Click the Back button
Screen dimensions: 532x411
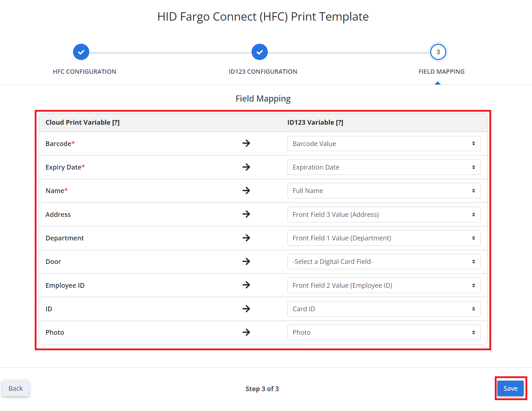tap(16, 388)
